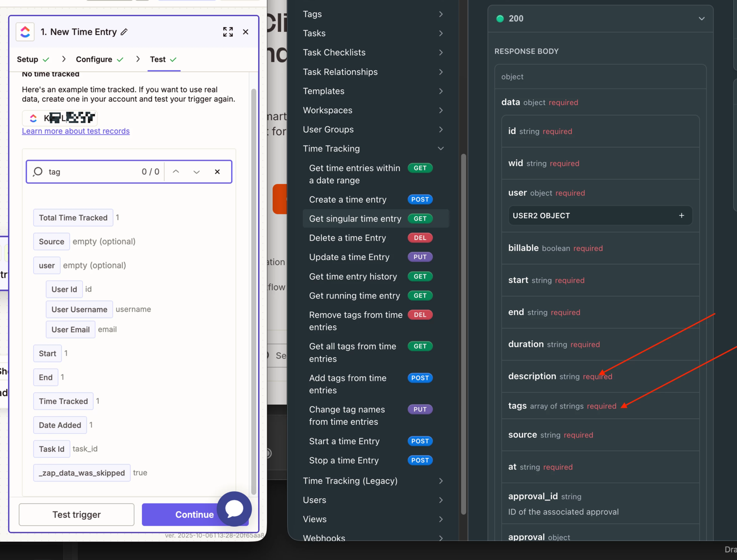Jump to previous search match arrow
Viewport: 737px width, 560px height.
(176, 172)
